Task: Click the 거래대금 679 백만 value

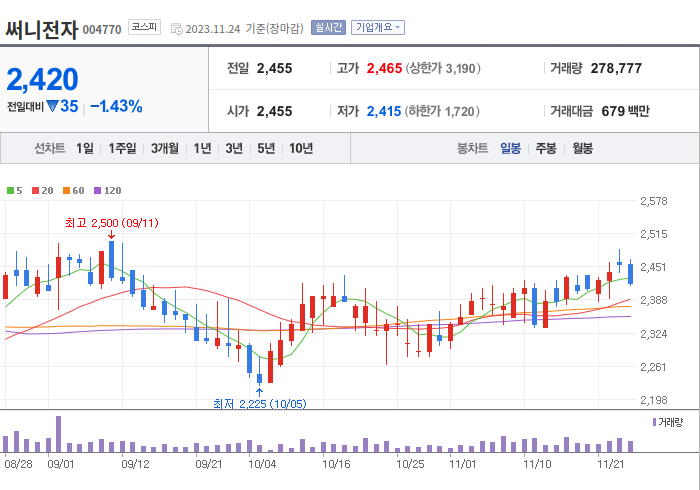Action: 625,111
